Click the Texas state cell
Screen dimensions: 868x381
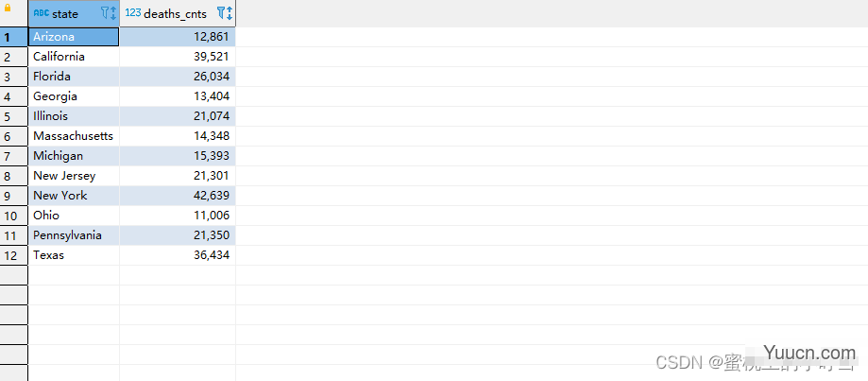tap(74, 255)
